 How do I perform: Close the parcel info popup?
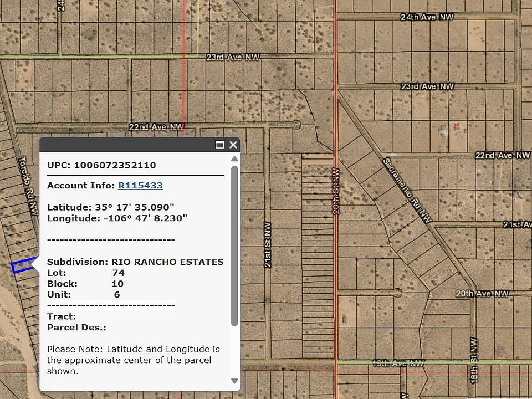click(x=233, y=145)
